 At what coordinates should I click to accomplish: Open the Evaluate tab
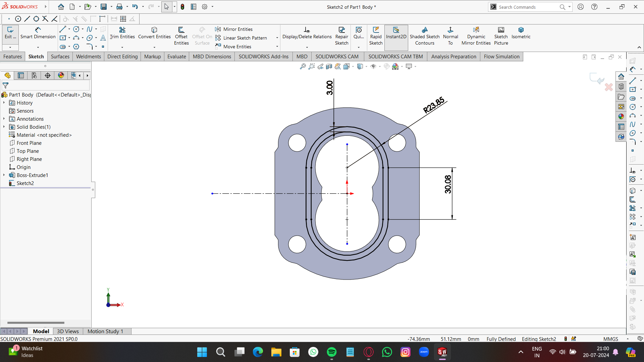tap(177, 56)
